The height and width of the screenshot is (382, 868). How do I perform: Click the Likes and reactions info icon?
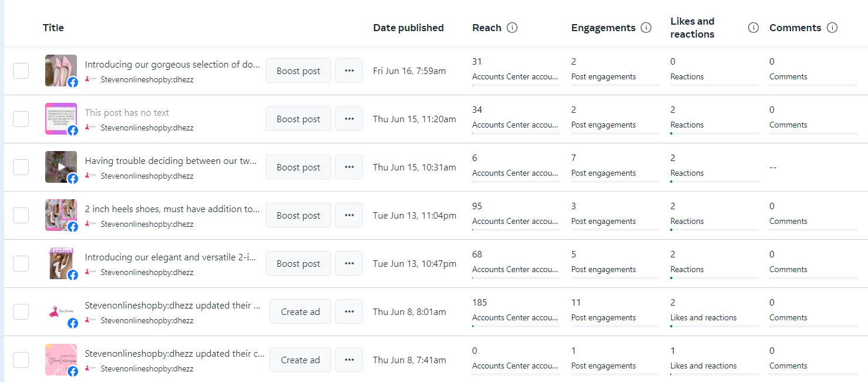point(753,28)
